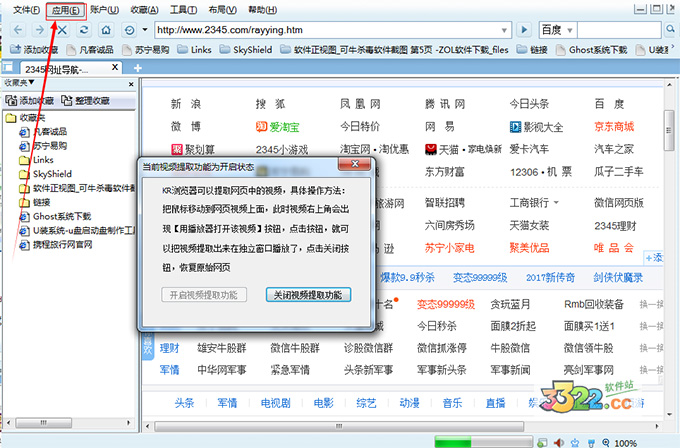The height and width of the screenshot is (448, 680).
Task: Click the crown icon in status bar
Action: coord(575,443)
